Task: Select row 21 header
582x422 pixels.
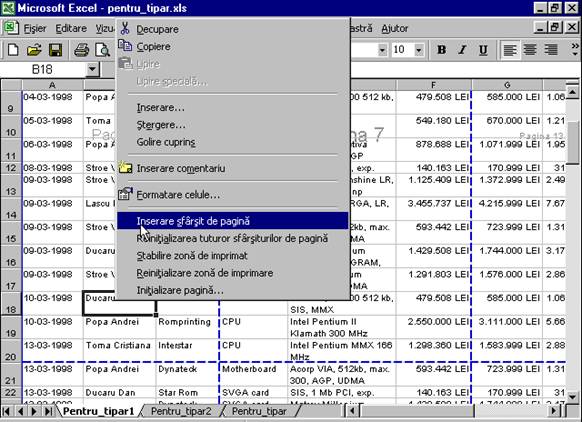Action: tap(11, 374)
